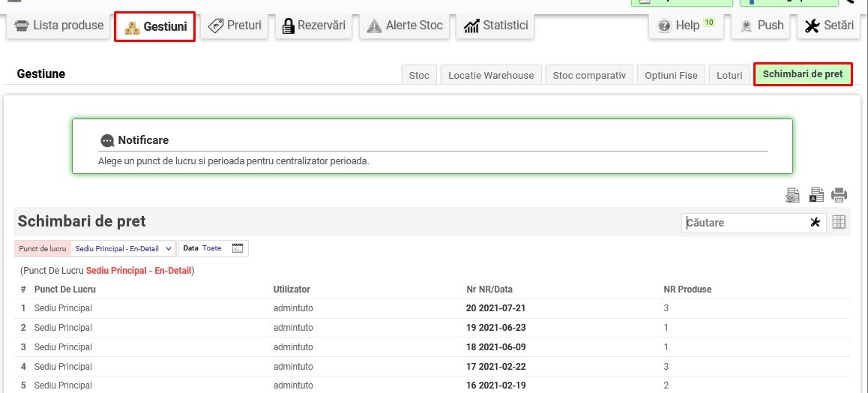Click the Schimbari de pret heading
Image resolution: width=868 pixels, height=393 pixels.
point(82,221)
